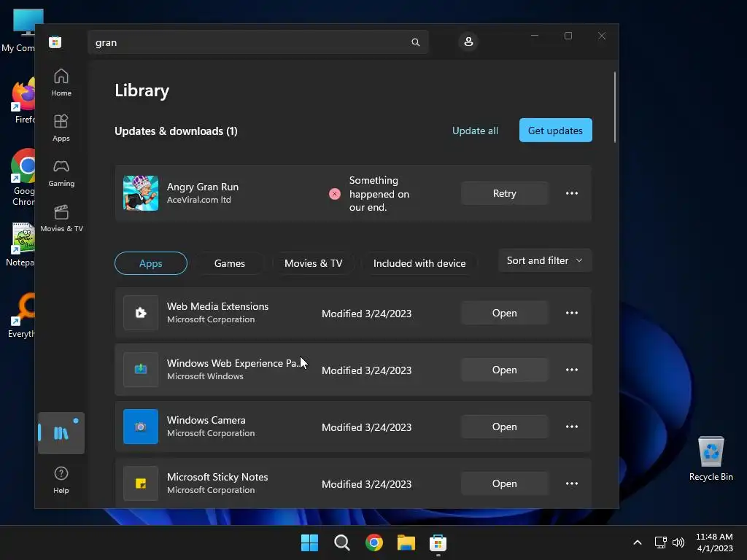
Task: Switch to Included with device tab
Action: (419, 263)
